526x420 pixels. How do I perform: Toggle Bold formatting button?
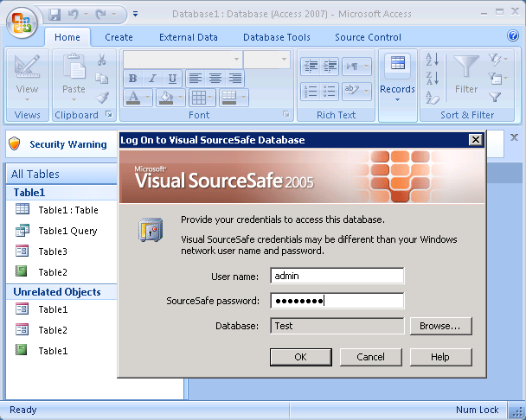coord(132,79)
